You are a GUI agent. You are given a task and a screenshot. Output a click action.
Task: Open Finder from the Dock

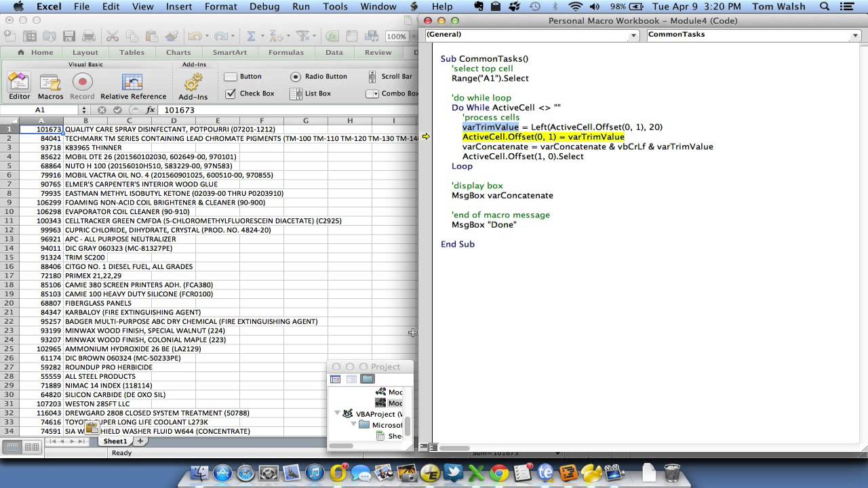tap(199, 473)
